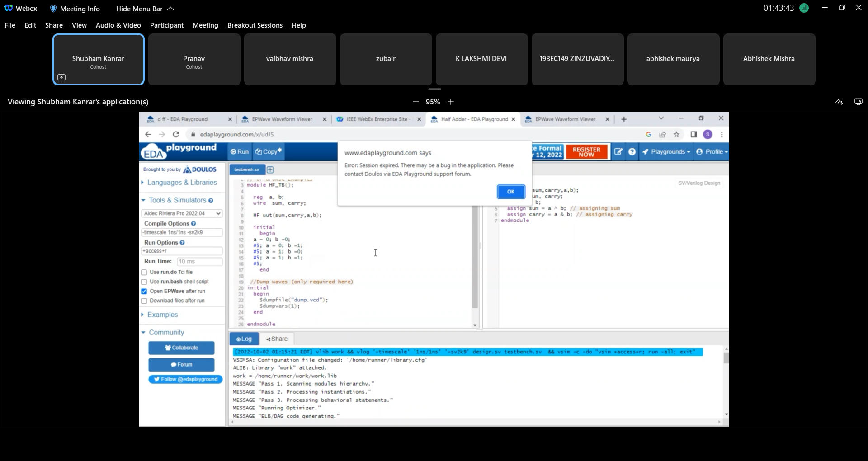The width and height of the screenshot is (868, 461).
Task: Click the Run Time input field
Action: [199, 262]
